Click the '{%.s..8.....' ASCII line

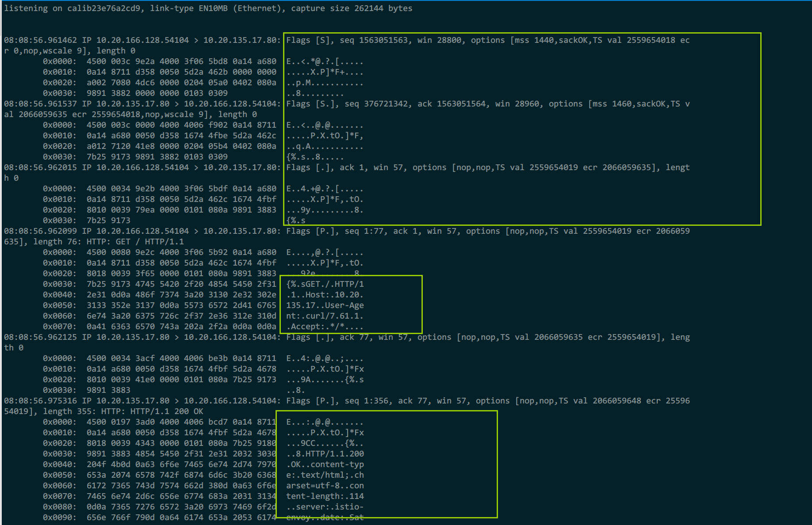[315, 157]
